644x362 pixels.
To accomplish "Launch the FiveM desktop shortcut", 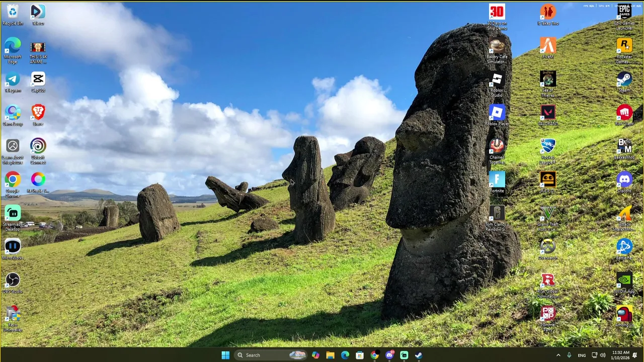I will [x=548, y=49].
